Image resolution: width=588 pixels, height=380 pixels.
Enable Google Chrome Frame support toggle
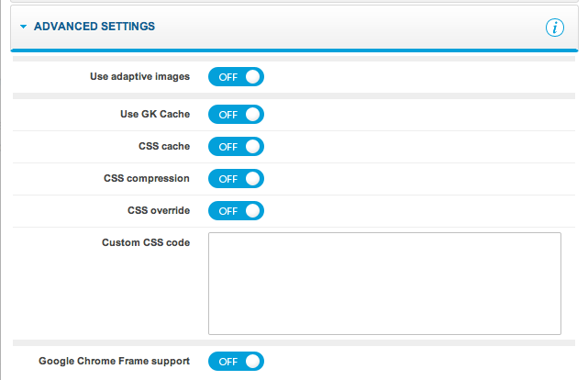tap(236, 362)
